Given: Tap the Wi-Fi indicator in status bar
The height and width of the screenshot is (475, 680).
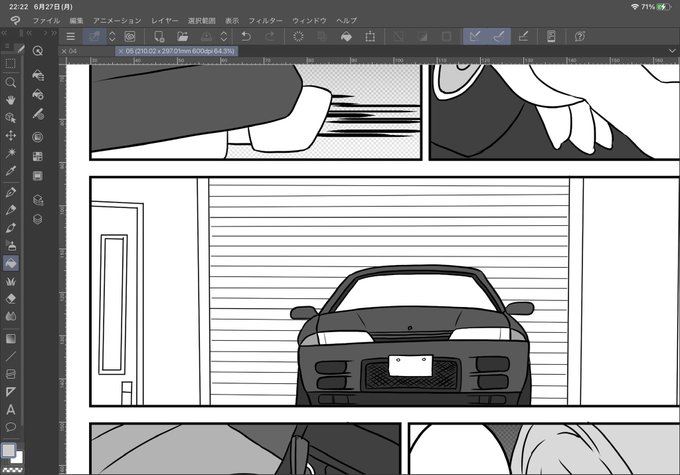Looking at the screenshot, I should click(x=635, y=7).
